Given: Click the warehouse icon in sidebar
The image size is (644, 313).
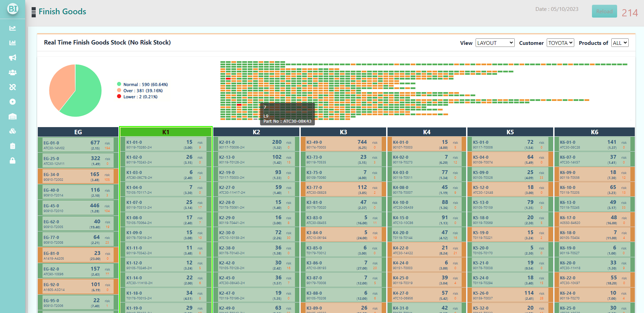Looking at the screenshot, I should [x=13, y=117].
